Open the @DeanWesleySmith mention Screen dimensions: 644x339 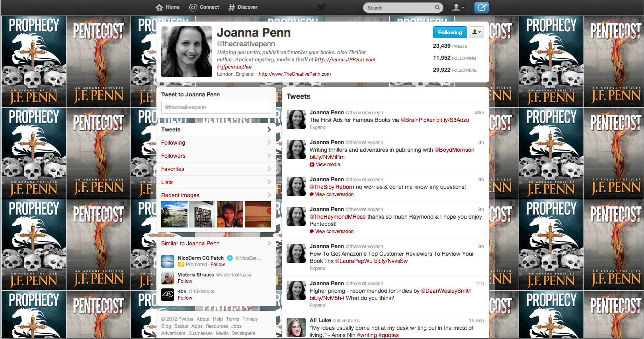(x=446, y=291)
